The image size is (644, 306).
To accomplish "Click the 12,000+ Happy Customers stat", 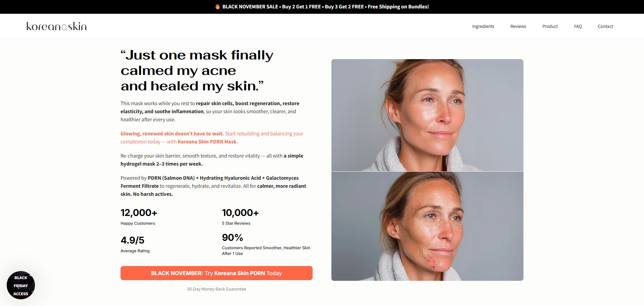I will point(139,217).
